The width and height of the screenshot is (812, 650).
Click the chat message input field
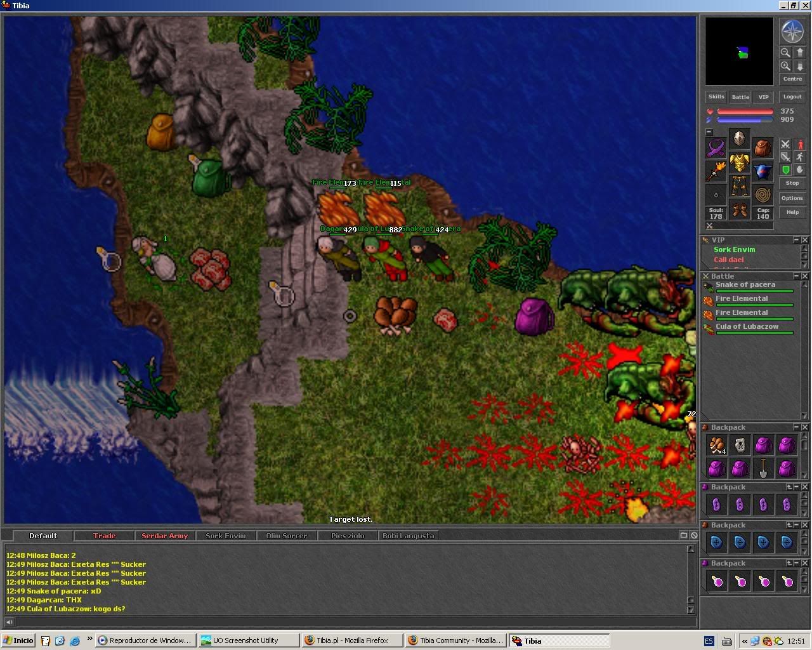click(x=355, y=622)
